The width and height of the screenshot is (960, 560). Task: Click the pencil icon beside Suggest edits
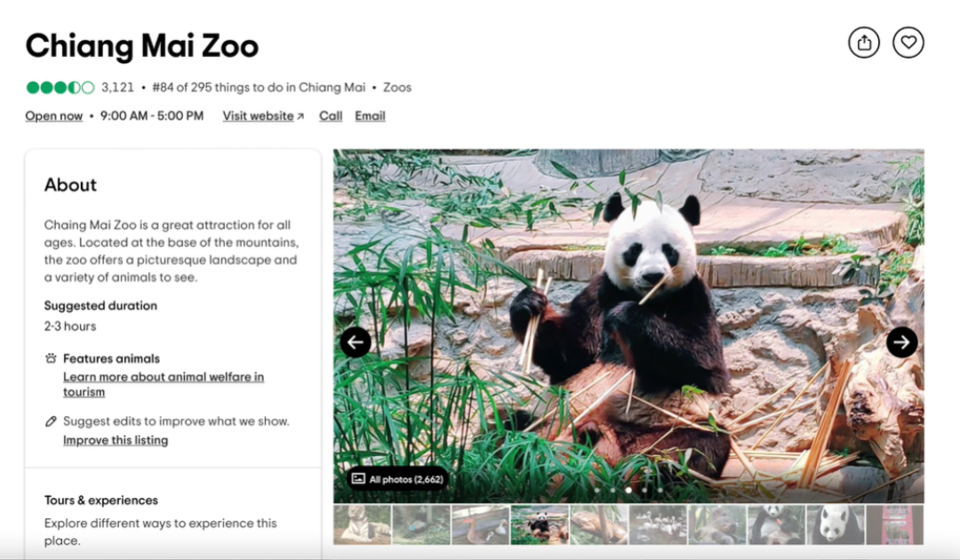[51, 421]
